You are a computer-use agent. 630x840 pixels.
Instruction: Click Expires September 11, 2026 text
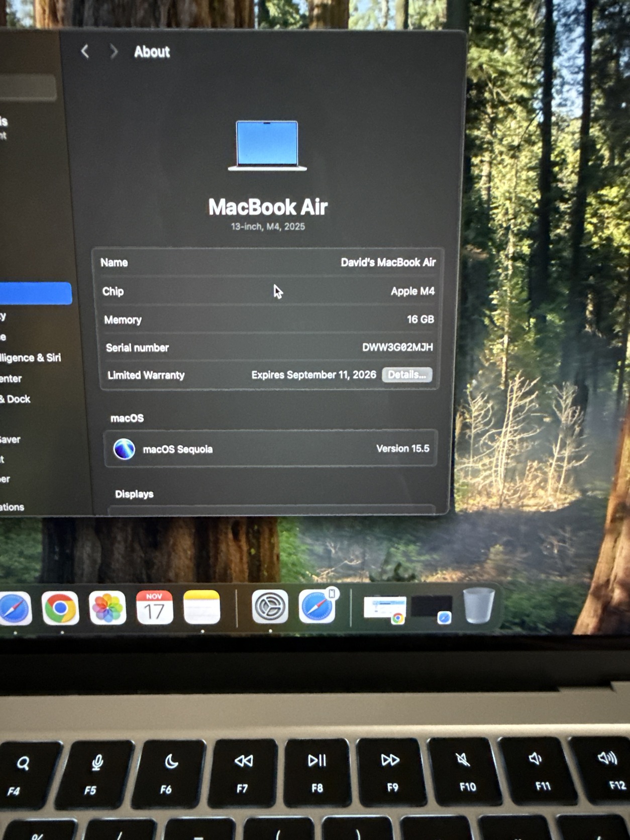[x=313, y=375]
